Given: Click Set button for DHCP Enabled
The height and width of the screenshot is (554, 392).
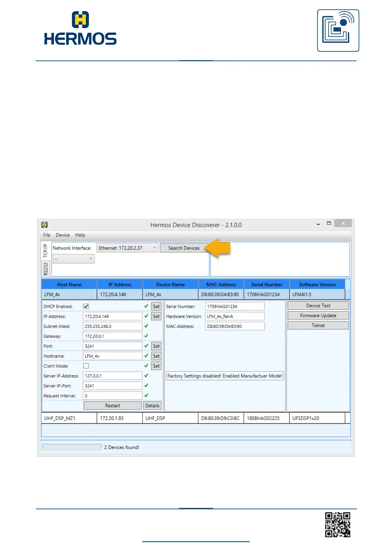Looking at the screenshot, I should pos(156,306).
